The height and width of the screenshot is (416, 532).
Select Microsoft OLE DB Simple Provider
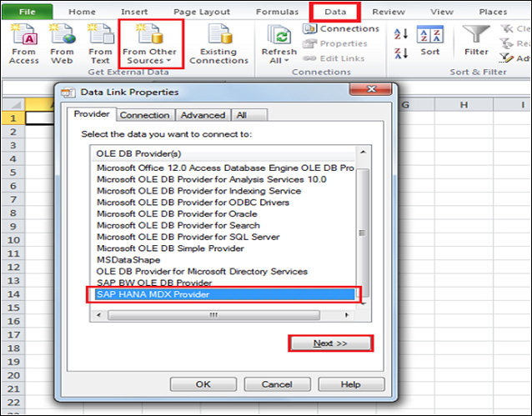170,248
